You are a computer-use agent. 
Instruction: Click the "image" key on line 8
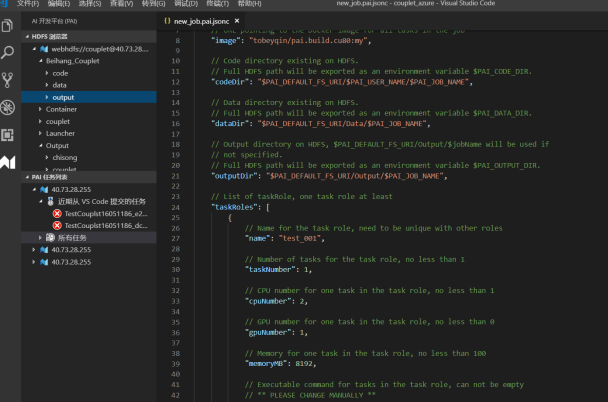[x=225, y=41]
